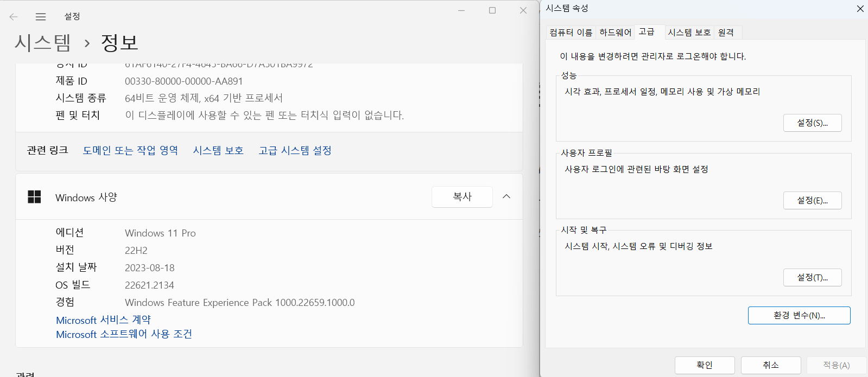Select the OS build value 22621.2134
This screenshot has width=868, height=377.
[149, 285]
